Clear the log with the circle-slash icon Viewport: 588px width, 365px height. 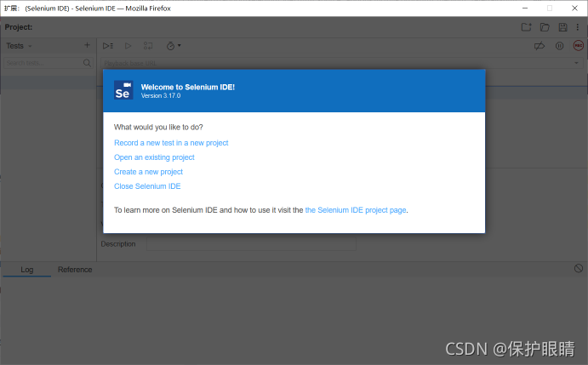tap(579, 268)
